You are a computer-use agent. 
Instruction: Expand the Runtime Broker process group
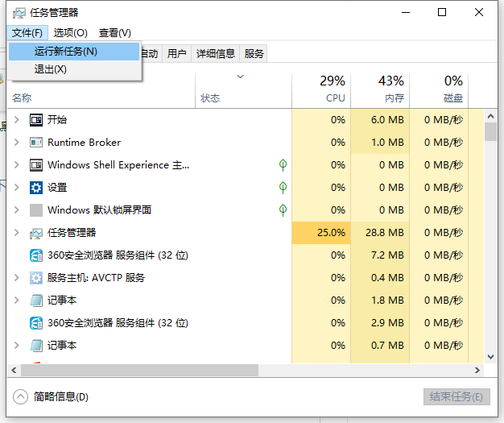click(17, 143)
